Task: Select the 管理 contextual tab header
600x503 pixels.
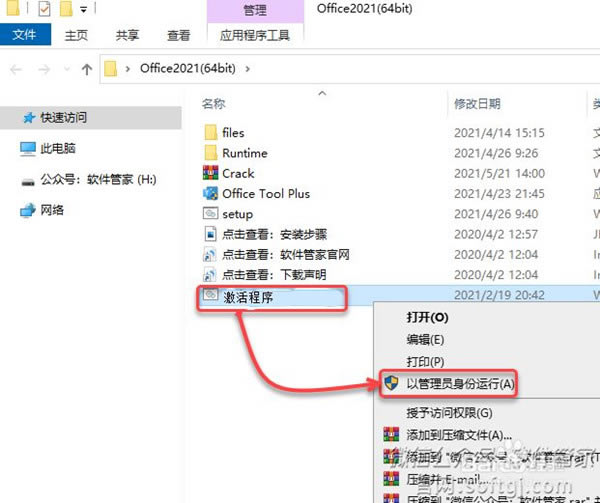Action: pyautogui.click(x=255, y=10)
